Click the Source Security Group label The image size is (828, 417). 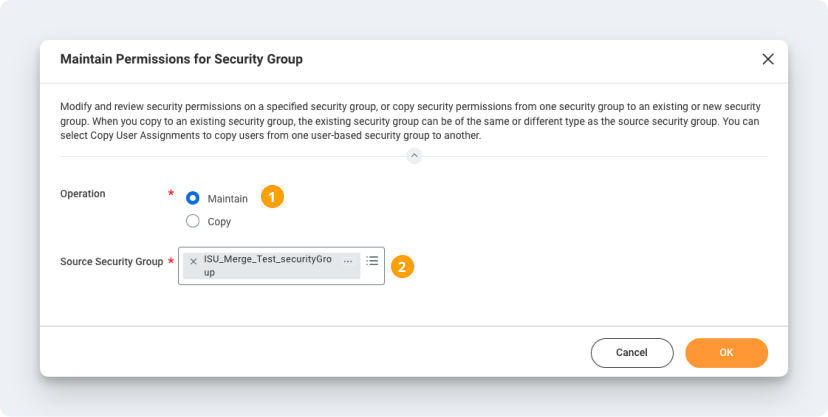(x=111, y=262)
